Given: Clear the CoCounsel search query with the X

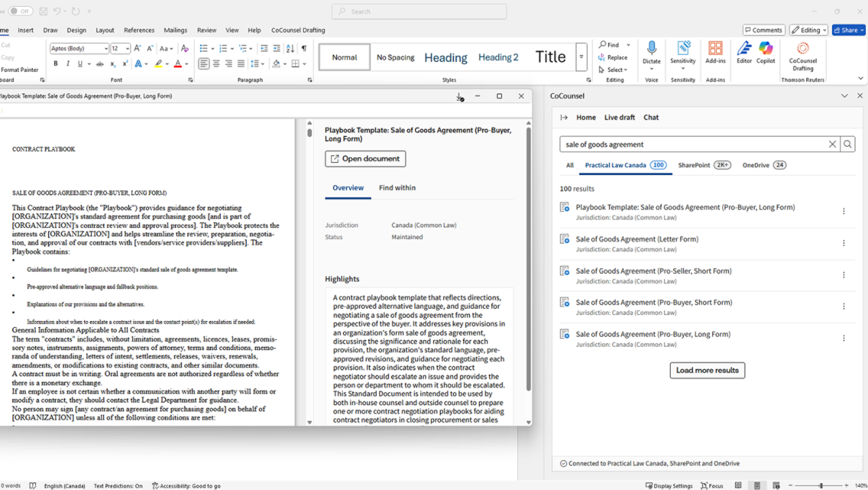Looking at the screenshot, I should click(833, 145).
